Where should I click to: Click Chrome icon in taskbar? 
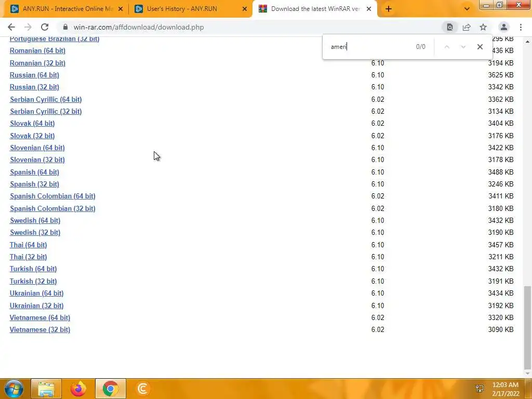(x=110, y=389)
